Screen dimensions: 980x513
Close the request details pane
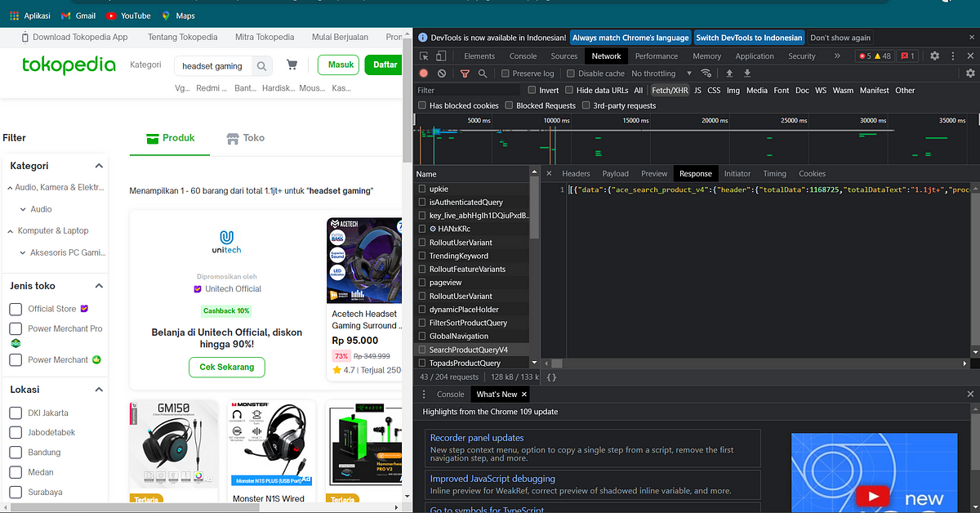tap(549, 173)
